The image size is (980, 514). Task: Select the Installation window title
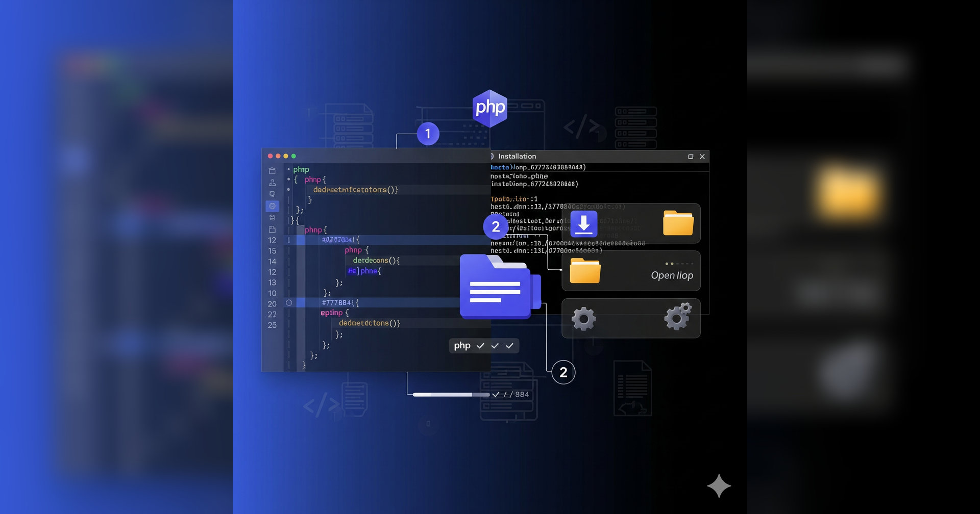[517, 157]
